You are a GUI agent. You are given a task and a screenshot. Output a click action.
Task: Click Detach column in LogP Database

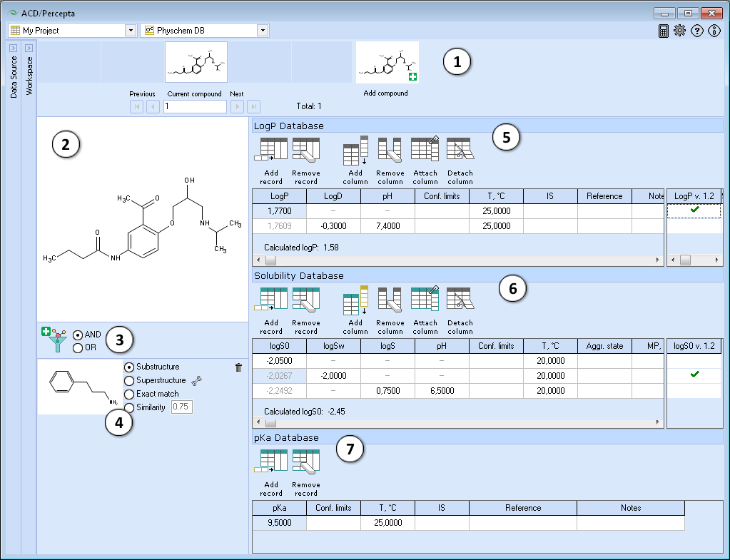(460, 161)
